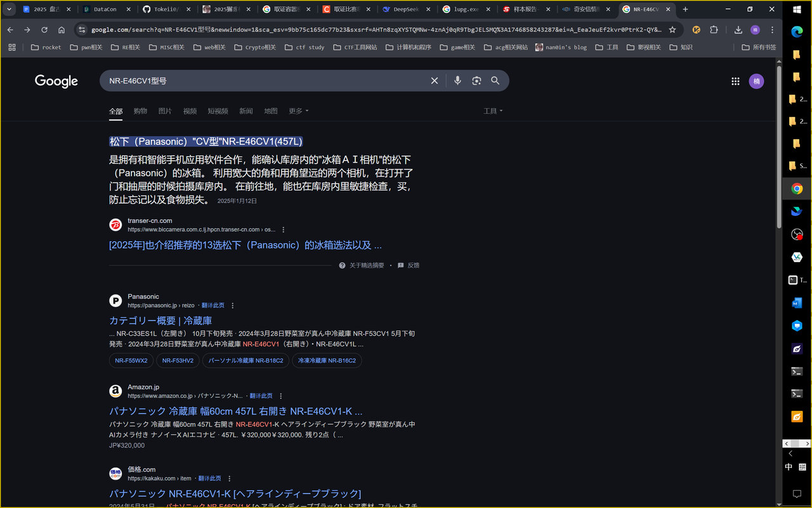
Task: Open the Google account avatar on the results page
Action: [x=756, y=81]
